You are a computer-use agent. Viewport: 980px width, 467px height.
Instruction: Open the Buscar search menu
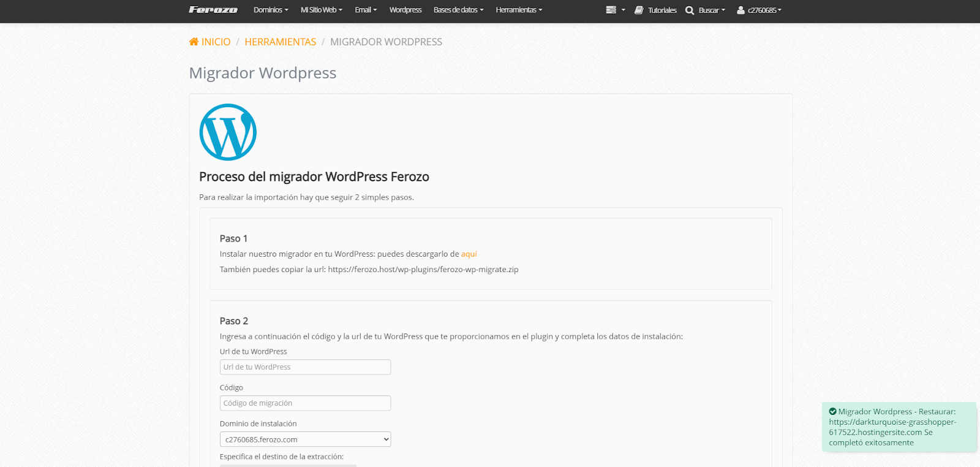711,10
